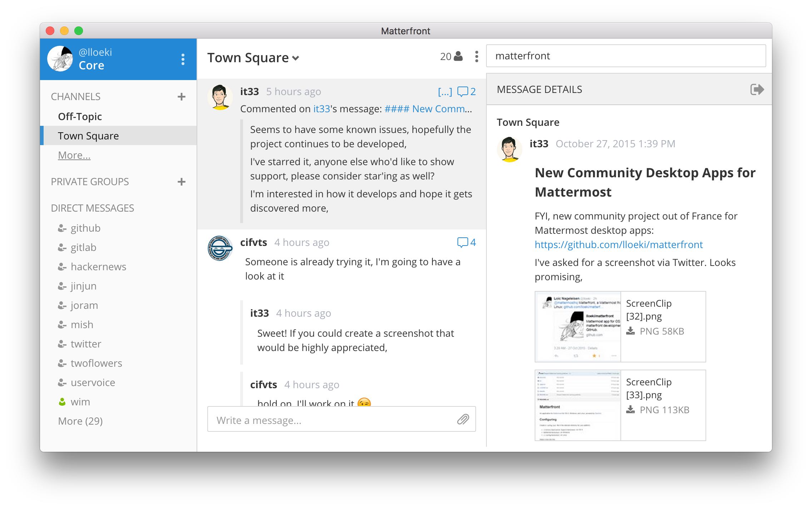Click the status icon beside github
Screen dimensions: 812x509
[62, 228]
